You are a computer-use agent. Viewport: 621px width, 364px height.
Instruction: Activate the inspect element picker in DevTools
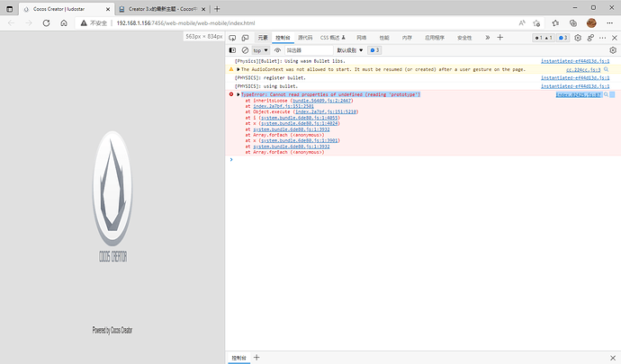coord(232,38)
